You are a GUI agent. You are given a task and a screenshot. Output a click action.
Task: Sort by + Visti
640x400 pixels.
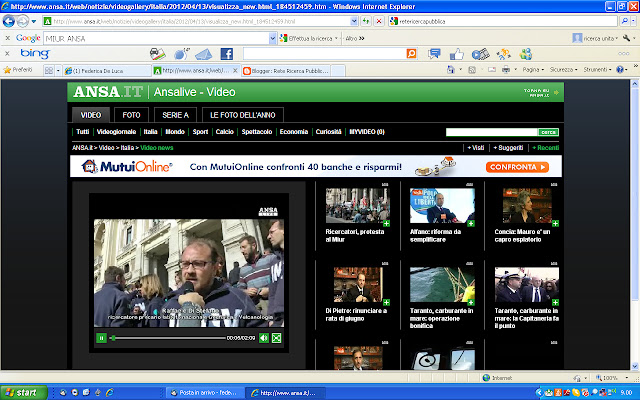[476, 148]
